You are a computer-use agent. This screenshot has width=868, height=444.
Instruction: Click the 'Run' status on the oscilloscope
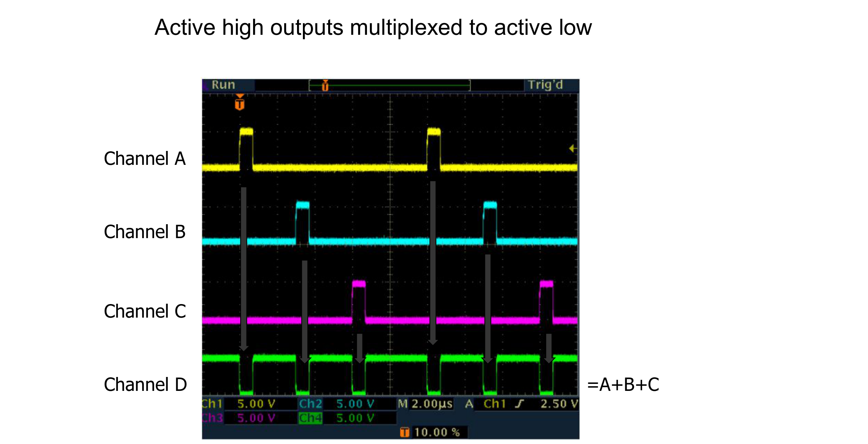223,85
